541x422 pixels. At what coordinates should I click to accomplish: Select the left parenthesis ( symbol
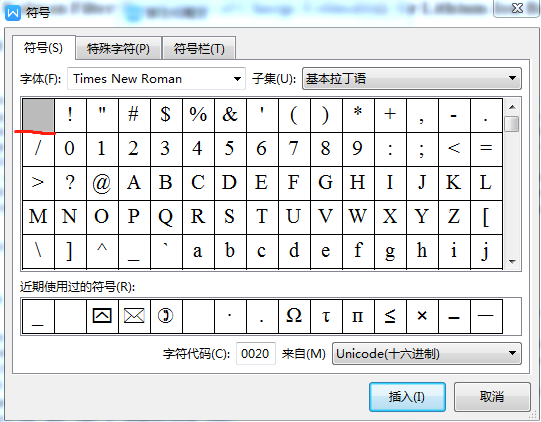click(x=294, y=115)
